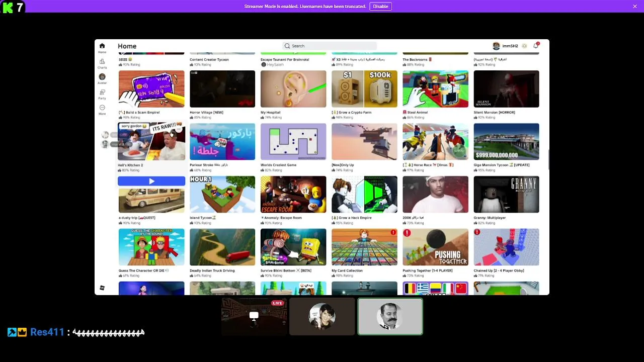Click the red alert badge on Chained Up
The height and width of the screenshot is (362, 644).
point(477,232)
